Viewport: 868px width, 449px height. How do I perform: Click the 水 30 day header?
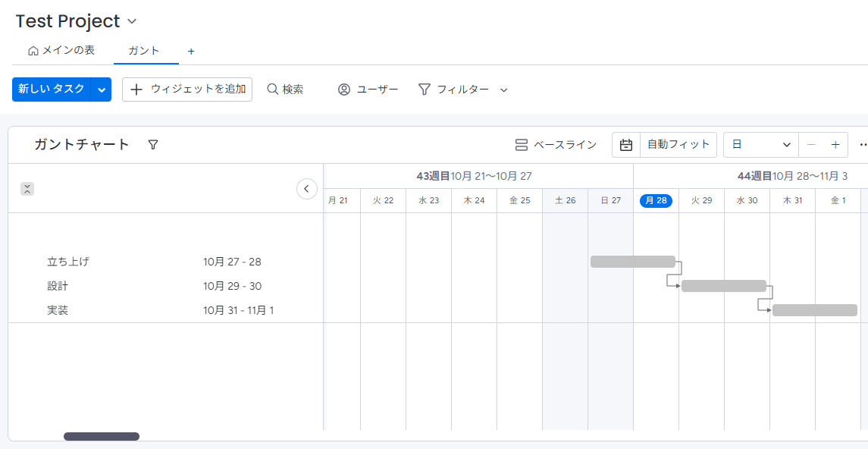(x=747, y=200)
